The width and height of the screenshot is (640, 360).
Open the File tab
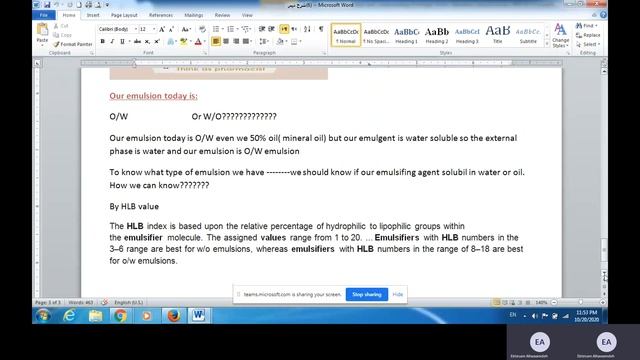[44, 15]
